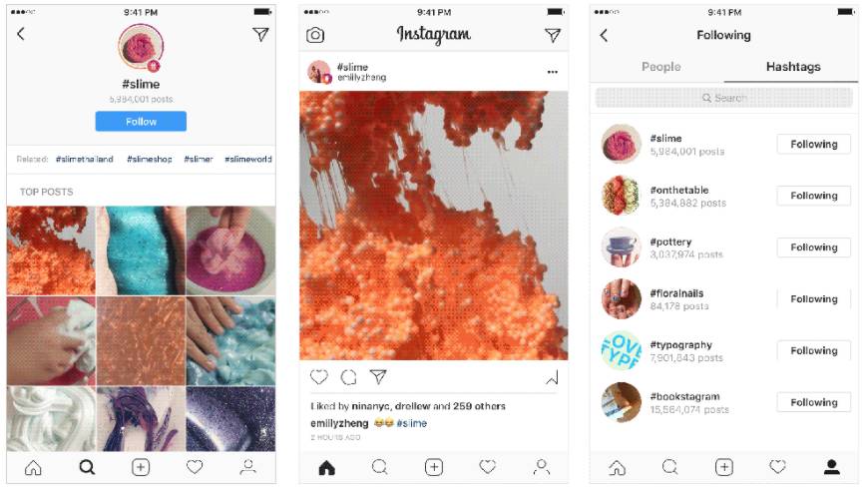Click the Search field on Following screen
The image size is (868, 489).
point(724,98)
